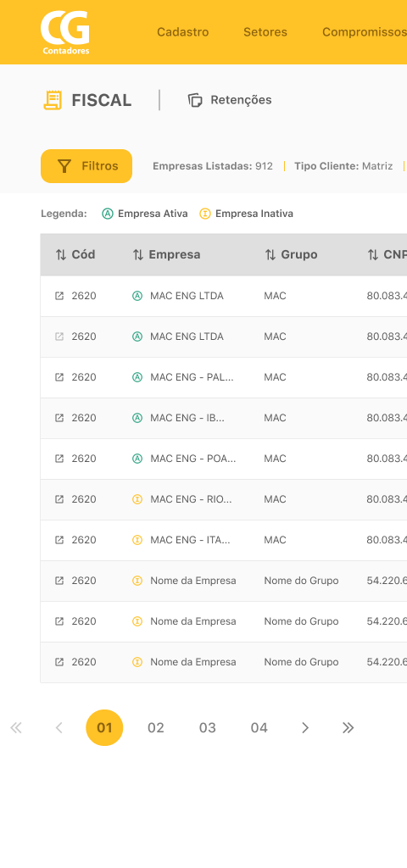Click active status icon of MAC ENG - IB
Image resolution: width=407 pixels, height=868 pixels.
pyautogui.click(x=137, y=418)
